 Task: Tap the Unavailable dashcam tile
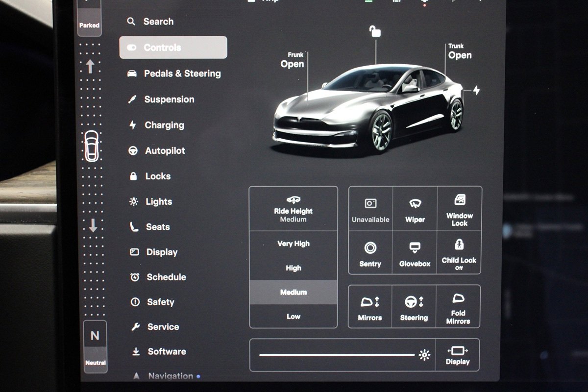point(370,210)
